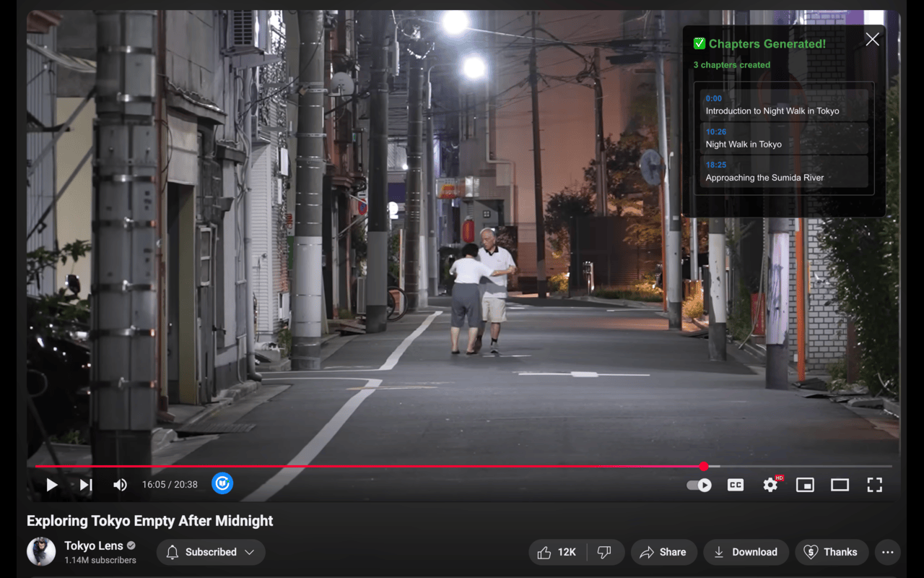924x578 pixels.
Task: Dislike this video
Action: [604, 552]
